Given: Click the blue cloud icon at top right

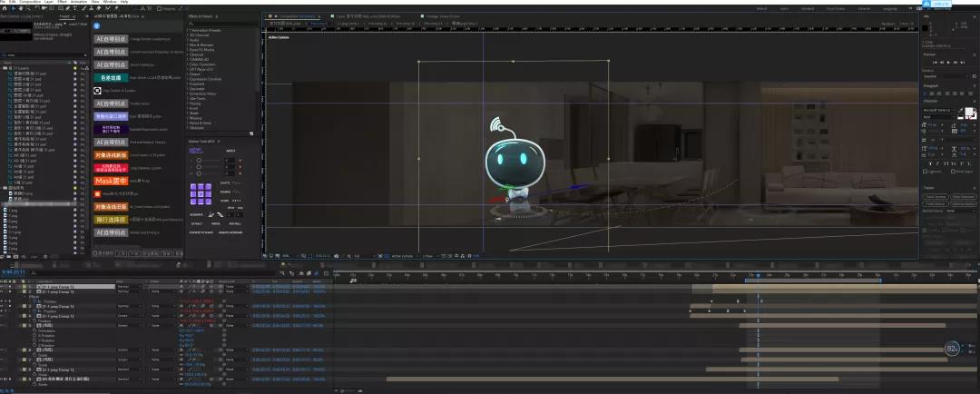Looking at the screenshot, I should 926,3.
